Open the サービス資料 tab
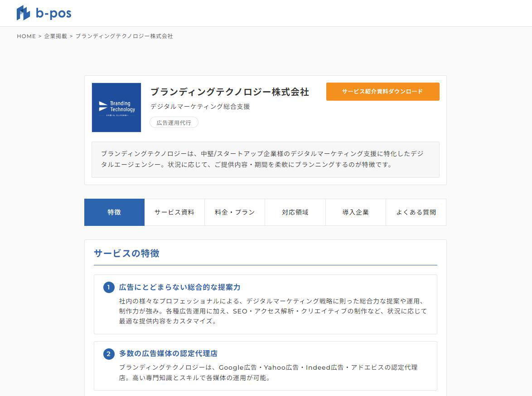Screen dimensions: 532x396 174,212
